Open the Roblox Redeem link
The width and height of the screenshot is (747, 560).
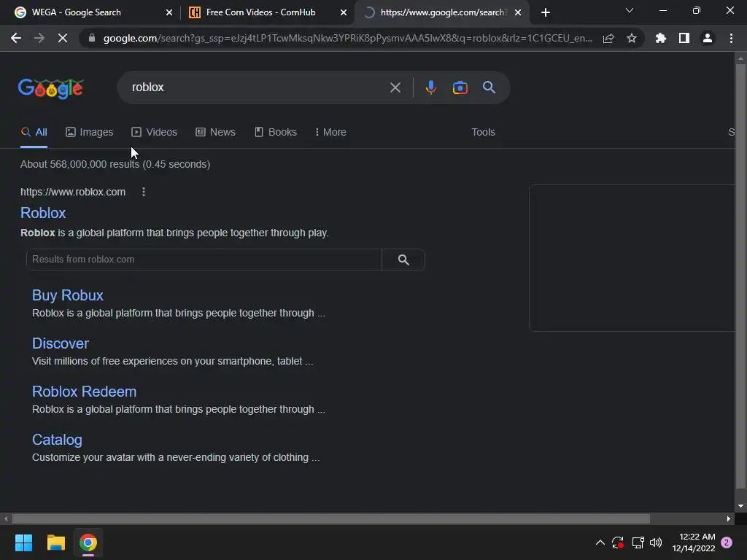pos(85,392)
